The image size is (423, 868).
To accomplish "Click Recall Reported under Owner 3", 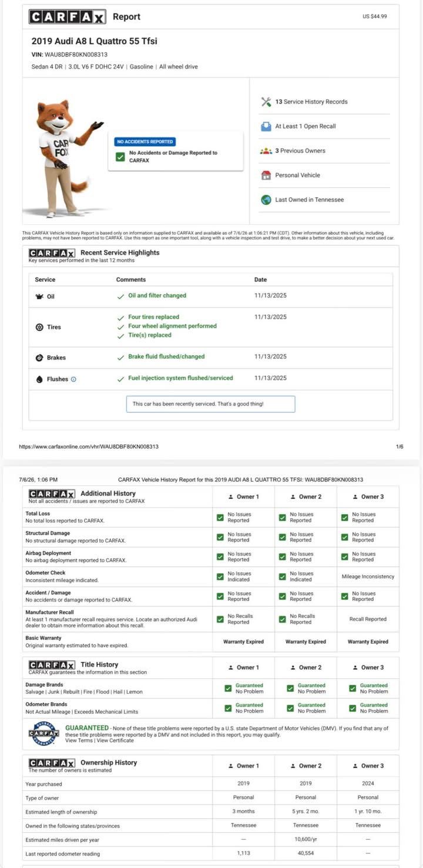I will pyautogui.click(x=368, y=619).
